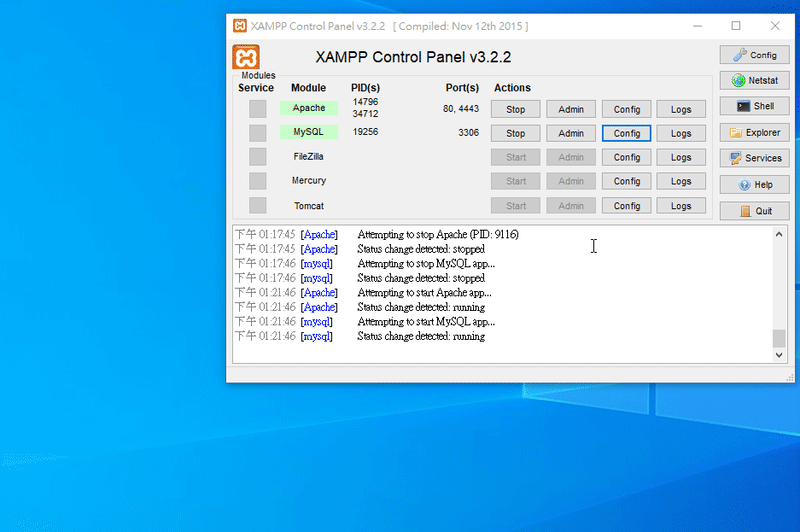The height and width of the screenshot is (532, 800).
Task: Open XAMPP Help
Action: [755, 185]
